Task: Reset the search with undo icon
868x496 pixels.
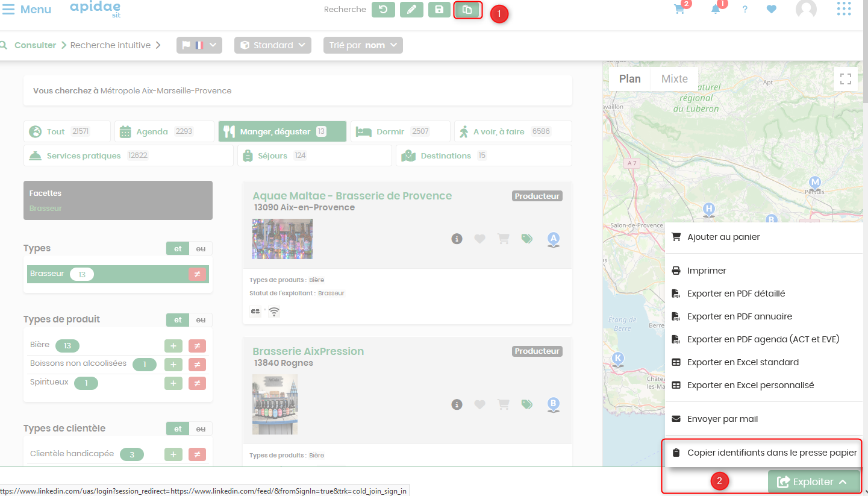Action: (x=382, y=10)
